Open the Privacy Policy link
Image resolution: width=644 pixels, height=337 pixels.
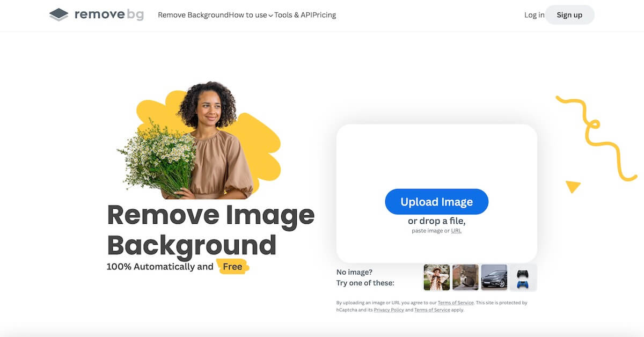point(389,310)
